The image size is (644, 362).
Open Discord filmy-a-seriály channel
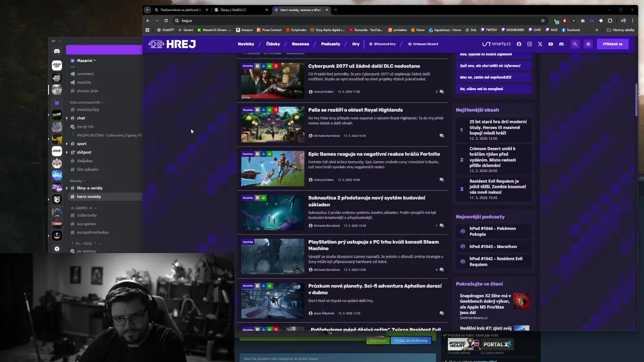[90, 188]
